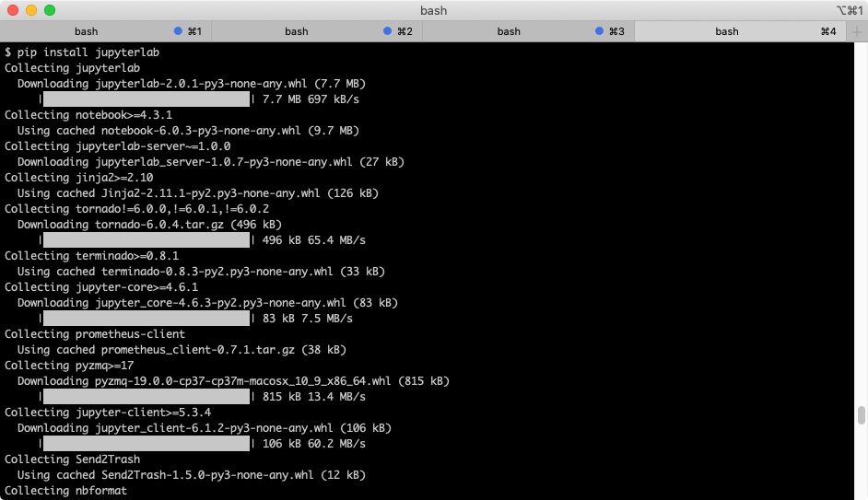
Task: Click the 'Collecting tornado!=6.0.0' line
Action: (136, 208)
